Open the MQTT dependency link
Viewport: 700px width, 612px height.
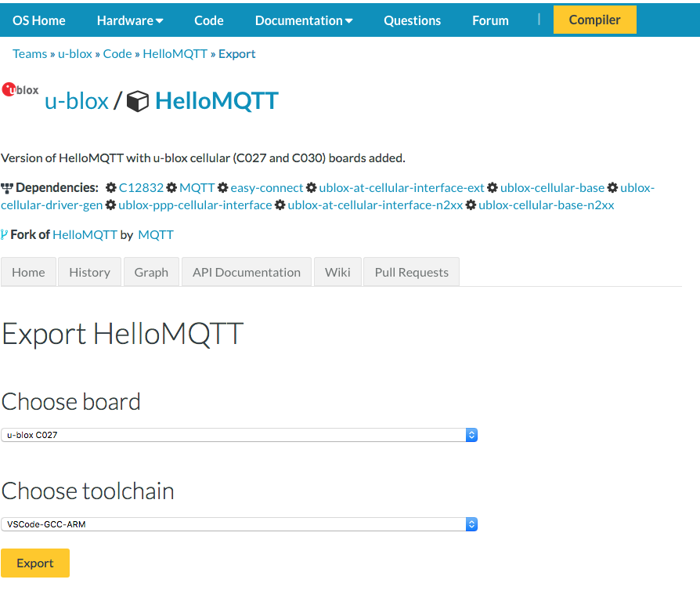click(197, 188)
